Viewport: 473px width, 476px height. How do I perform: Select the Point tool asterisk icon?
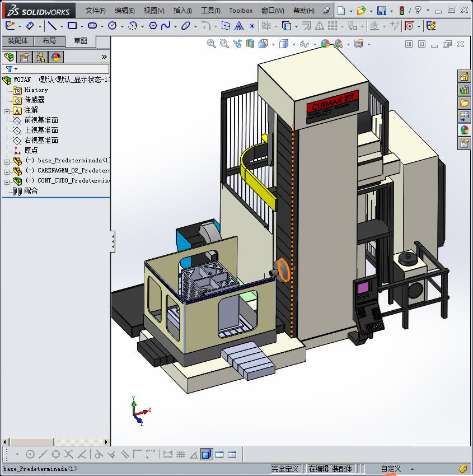tap(252, 26)
